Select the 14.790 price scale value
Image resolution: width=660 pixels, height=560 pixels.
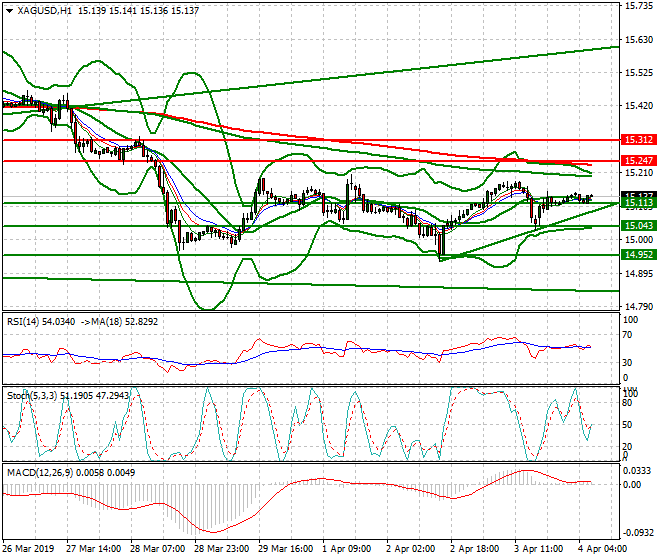(639, 307)
